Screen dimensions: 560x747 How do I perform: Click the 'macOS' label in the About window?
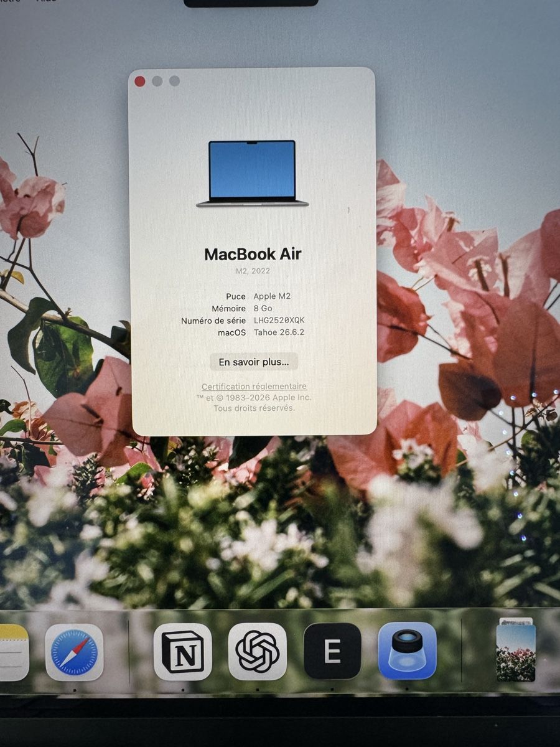pos(231,332)
